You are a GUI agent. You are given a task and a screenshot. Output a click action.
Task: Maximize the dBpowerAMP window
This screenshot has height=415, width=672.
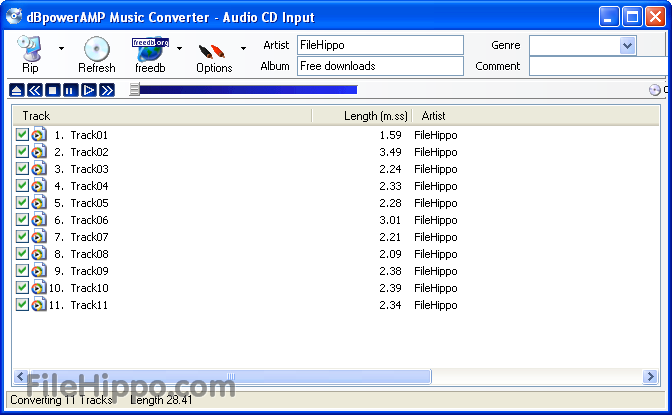[632, 17]
